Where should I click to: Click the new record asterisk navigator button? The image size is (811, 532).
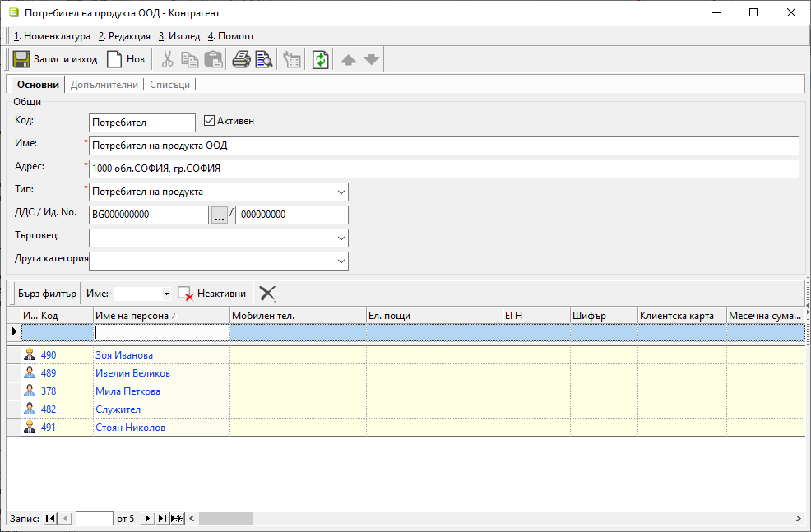tap(176, 519)
